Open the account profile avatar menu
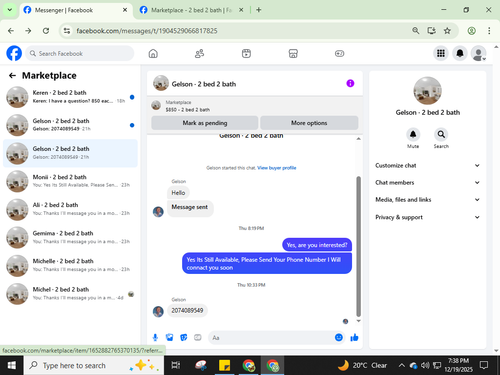Screen dimensions: 500x375 pos(478,53)
